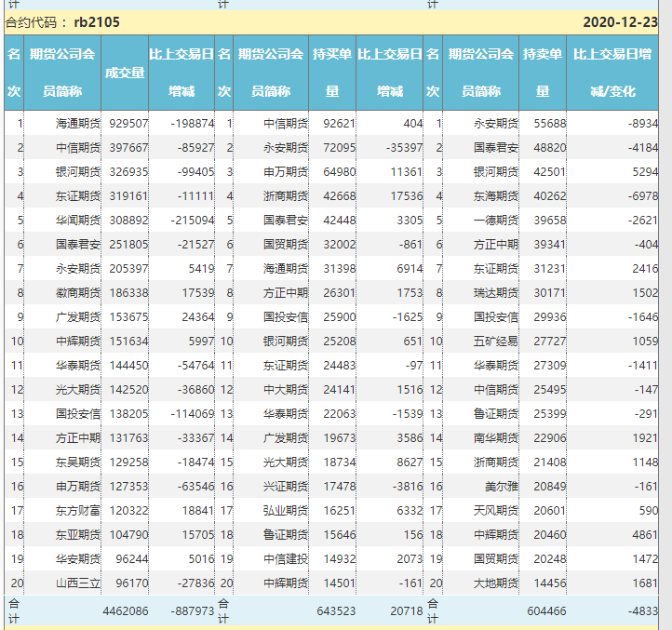Screen dimensions: 672x630
Task: Select 华闻期货 in volume ranking
Action: pyautogui.click(x=78, y=221)
